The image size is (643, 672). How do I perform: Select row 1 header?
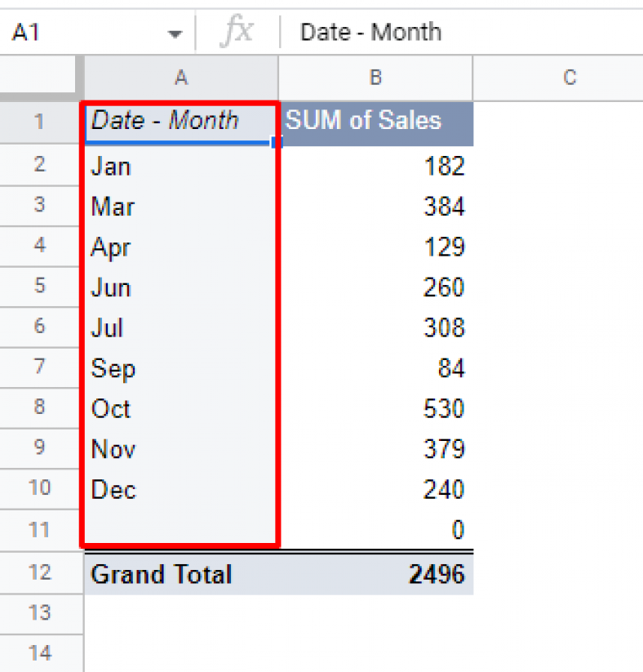41,122
